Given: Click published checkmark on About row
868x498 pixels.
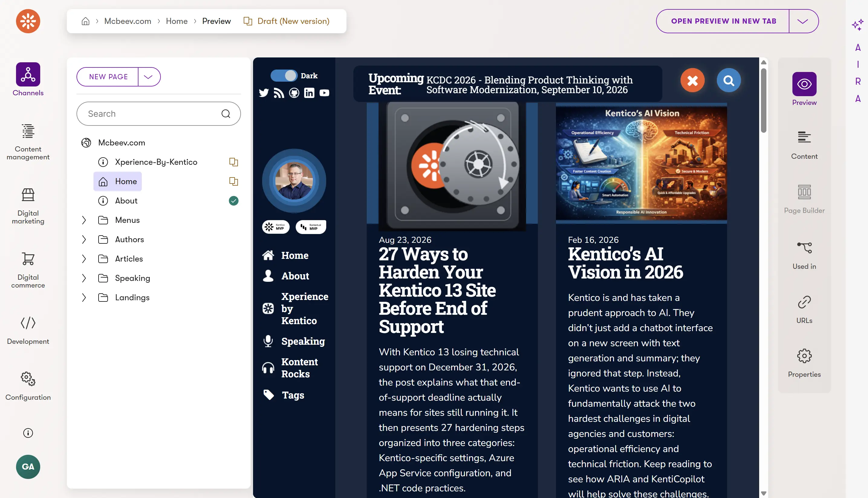Looking at the screenshot, I should (234, 201).
